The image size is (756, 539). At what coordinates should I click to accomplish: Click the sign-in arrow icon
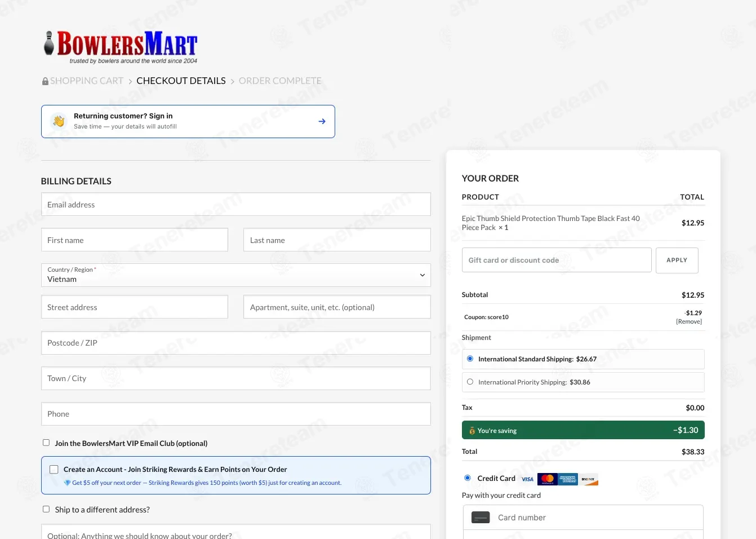point(322,121)
